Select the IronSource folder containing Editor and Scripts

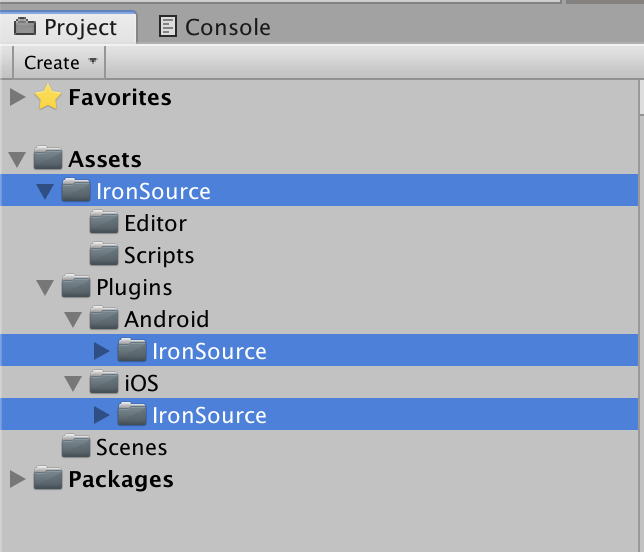[x=319, y=190]
